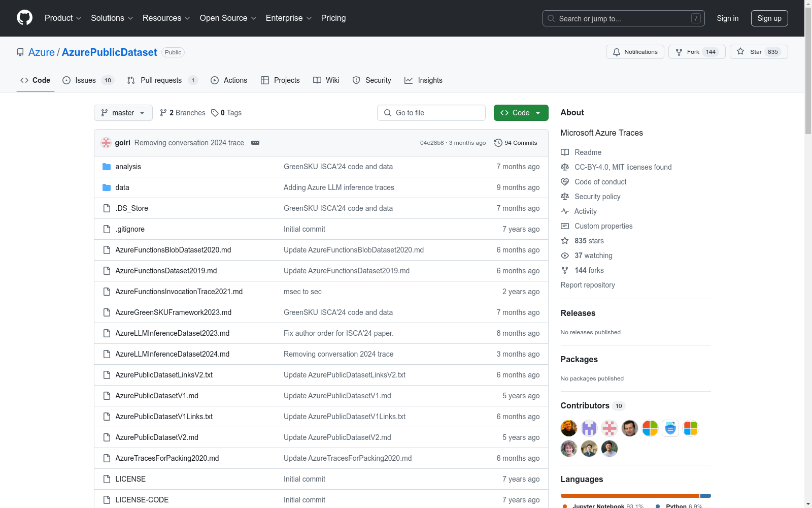
Task: Click the GitHub logo icon
Action: coord(24,18)
